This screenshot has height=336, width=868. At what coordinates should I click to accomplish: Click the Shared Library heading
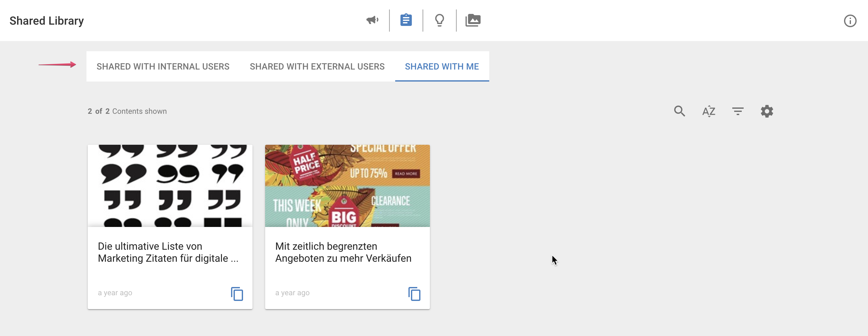click(x=46, y=21)
